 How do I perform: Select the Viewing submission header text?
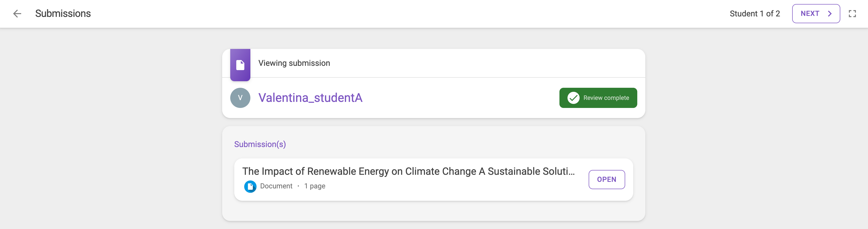294,63
